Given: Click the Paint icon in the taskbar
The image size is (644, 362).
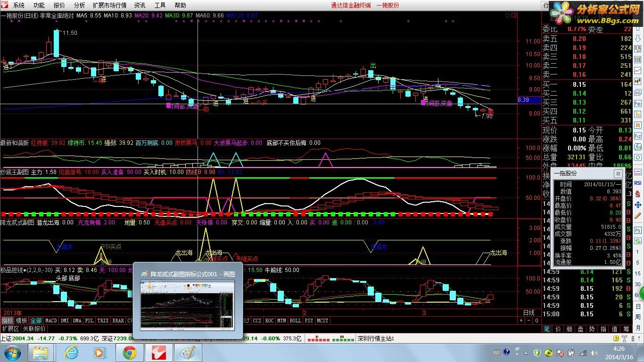Looking at the screenshot, I should (188, 353).
